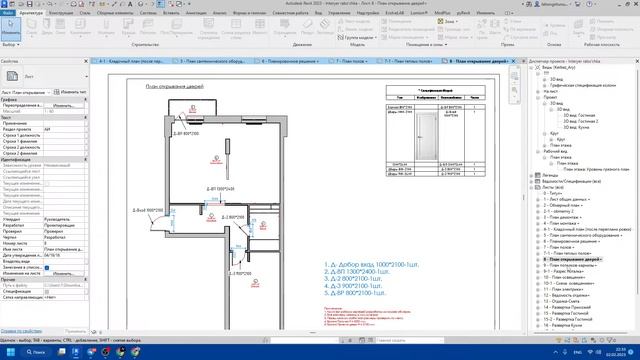Select the Стена wall tool
The width and height of the screenshot is (640, 360).
[x=31, y=27]
